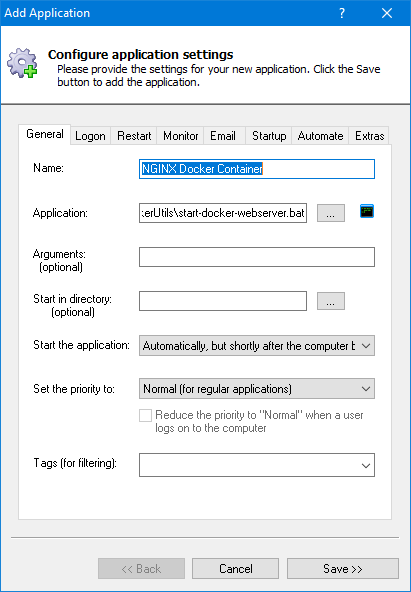Browse for the Application file path
The image size is (411, 592).
click(331, 213)
